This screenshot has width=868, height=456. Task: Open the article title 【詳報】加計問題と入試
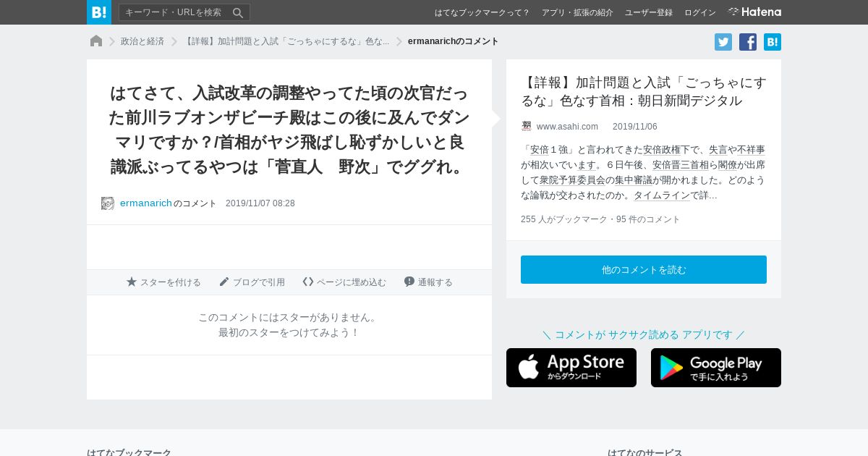click(644, 91)
